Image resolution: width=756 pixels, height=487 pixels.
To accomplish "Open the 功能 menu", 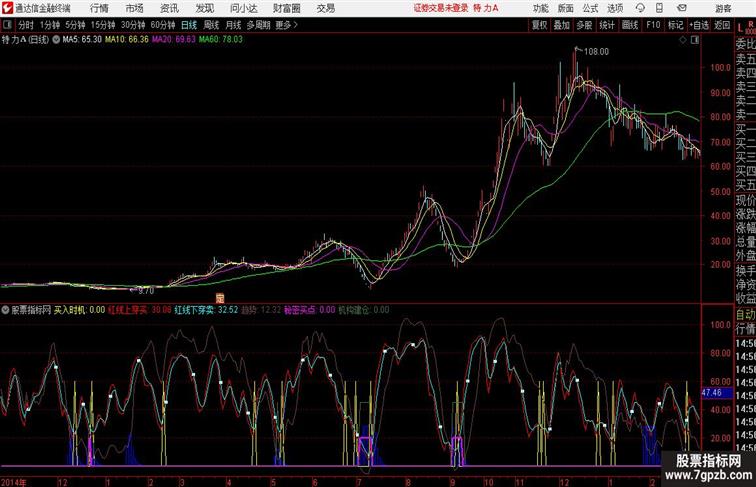I will 540,8.
